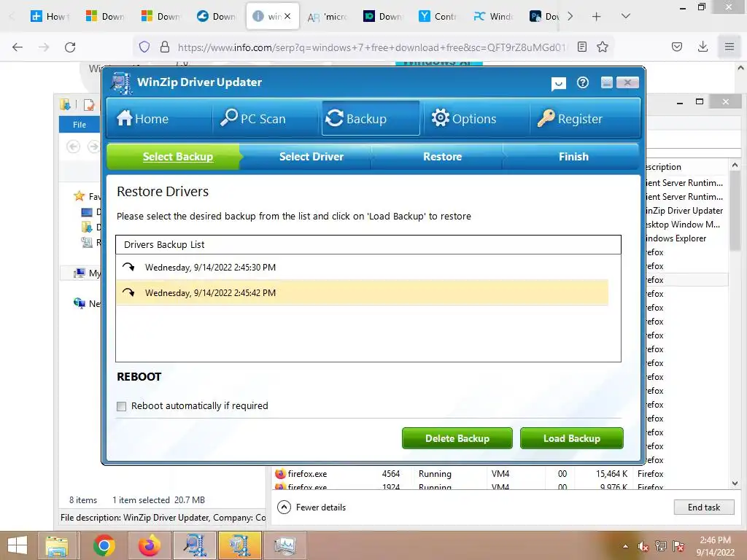
Task: Click the Firefox back arrow
Action: click(x=18, y=47)
